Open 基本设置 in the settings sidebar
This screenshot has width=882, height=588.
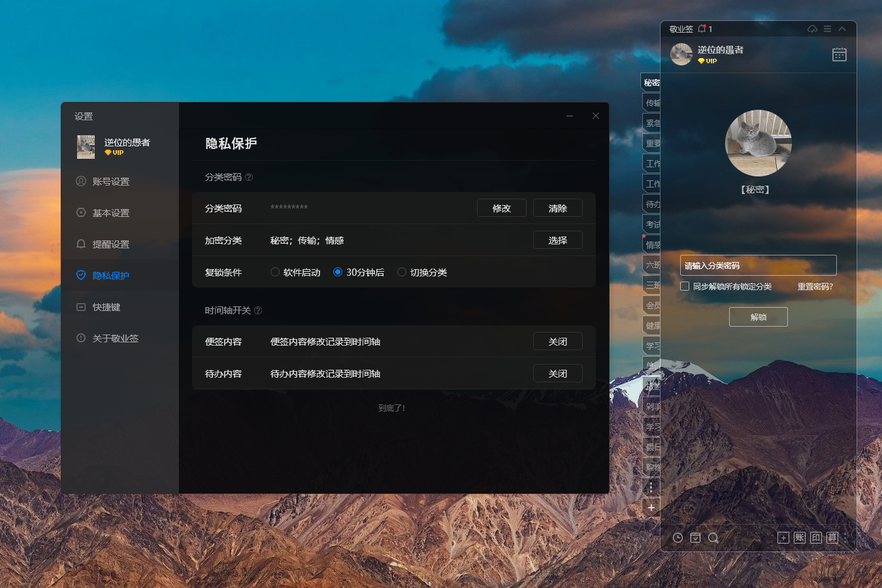point(110,213)
